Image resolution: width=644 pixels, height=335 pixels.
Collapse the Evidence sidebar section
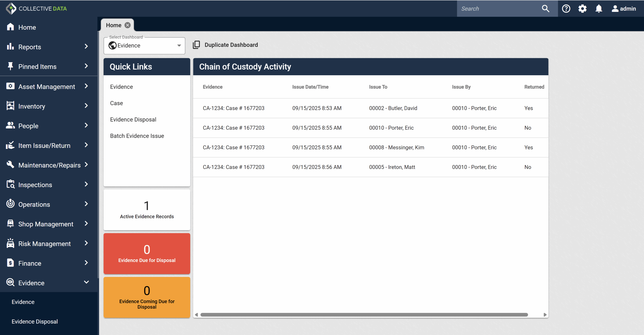click(86, 282)
